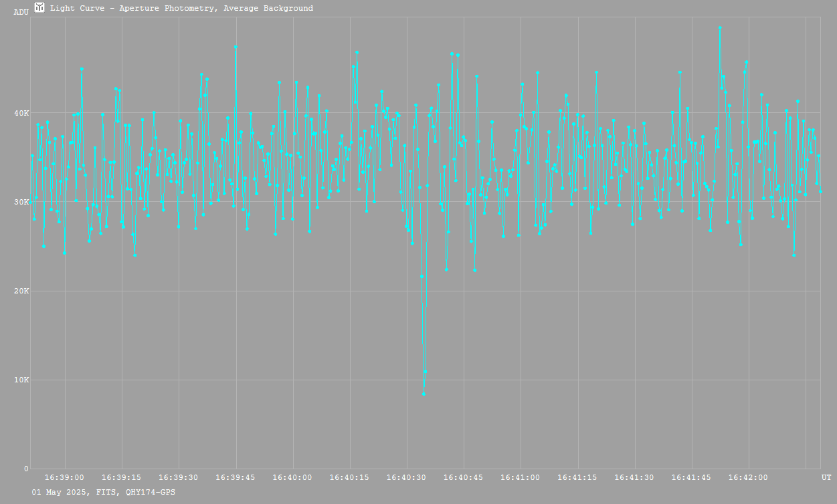Click the 16:39:30 time axis label
Screen dimensions: 837x504
179,478
